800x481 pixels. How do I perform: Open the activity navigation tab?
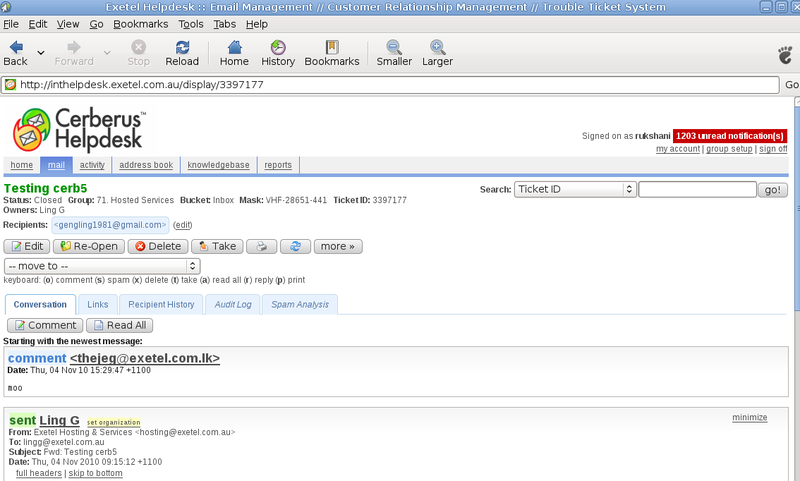92,165
